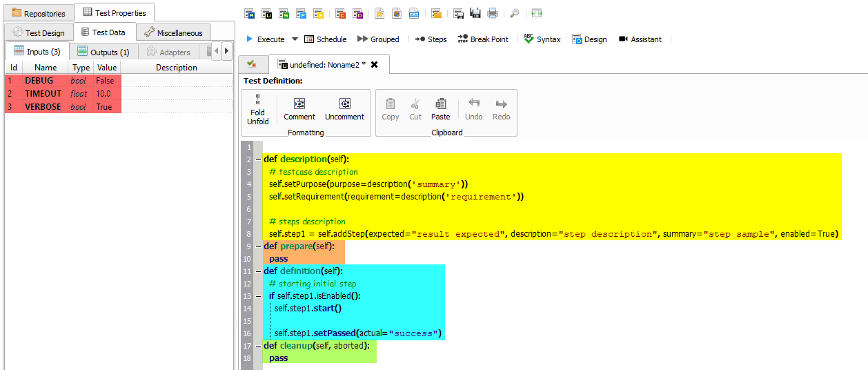Create new test config with red C icon
Viewport: 868px width, 370px height.
coord(341,13)
